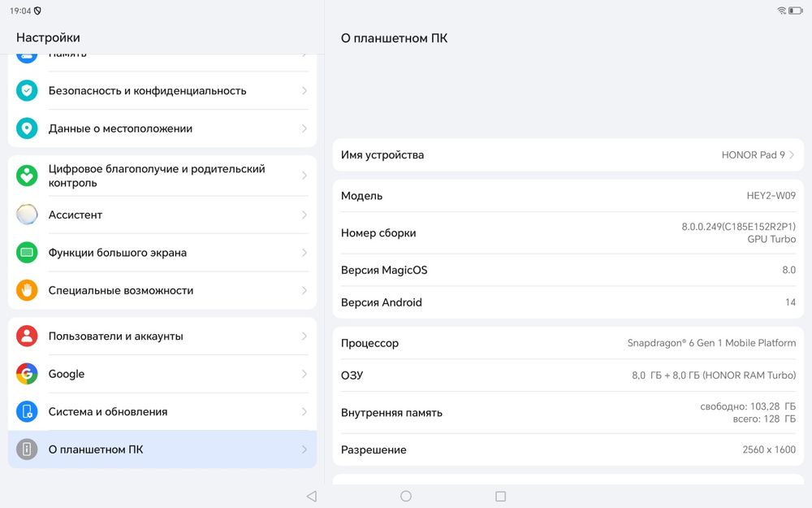Expand chevron on Система и обновления row
This screenshot has width=812, height=508.
304,411
